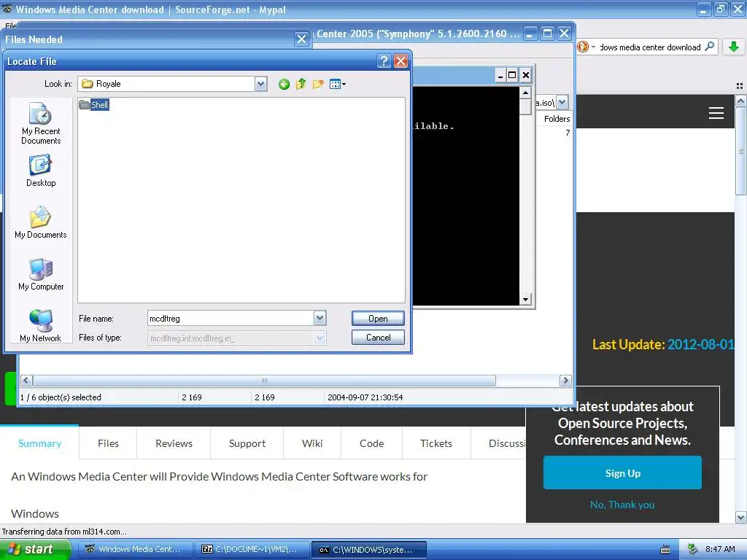Switch to Windows Media Cent taskbar item
747x560 pixels.
click(135, 549)
